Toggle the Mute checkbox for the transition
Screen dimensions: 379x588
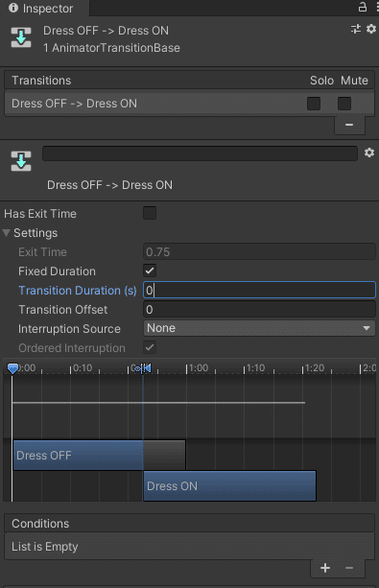[x=344, y=104]
